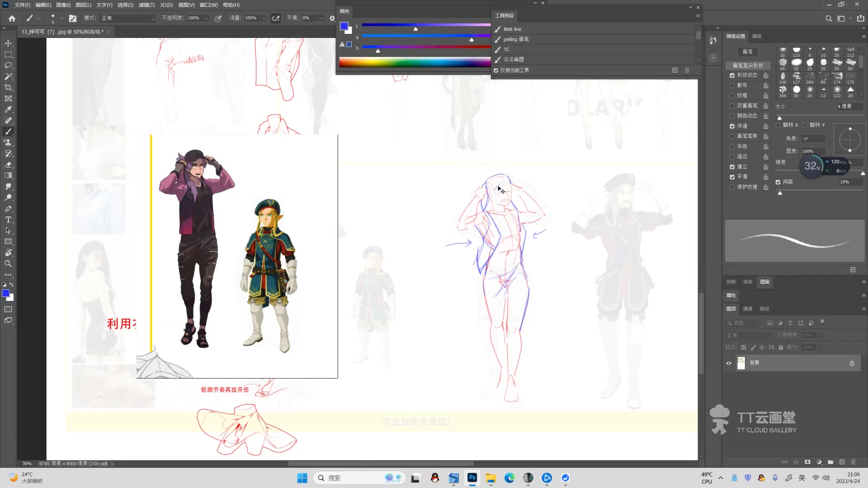Select the Crop tool
Viewport: 868px width, 488px height.
click(x=8, y=88)
